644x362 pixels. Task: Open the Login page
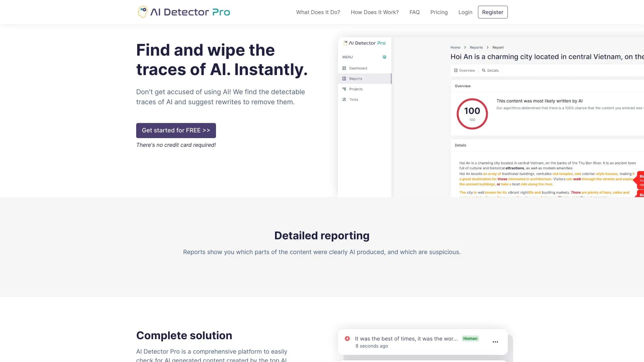coord(465,12)
